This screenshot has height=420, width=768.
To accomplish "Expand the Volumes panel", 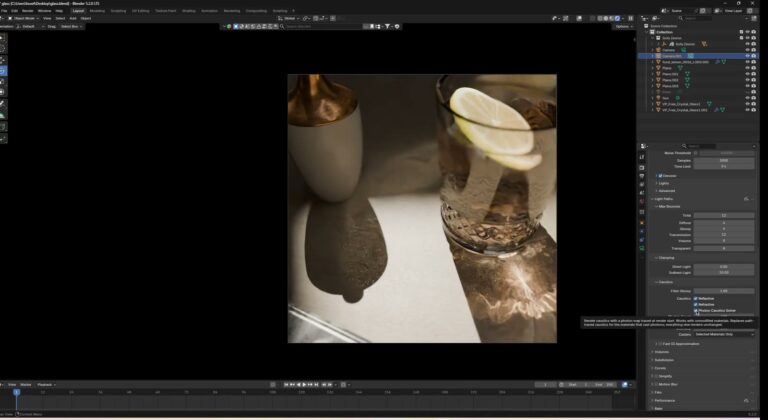I will (x=660, y=352).
